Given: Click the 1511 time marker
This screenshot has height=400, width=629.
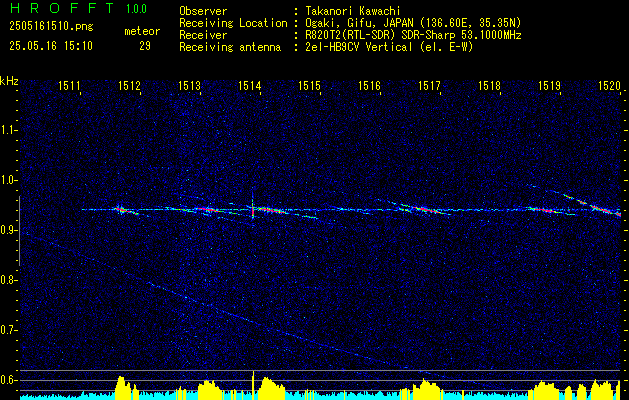Looking at the screenshot, I should [70, 85].
